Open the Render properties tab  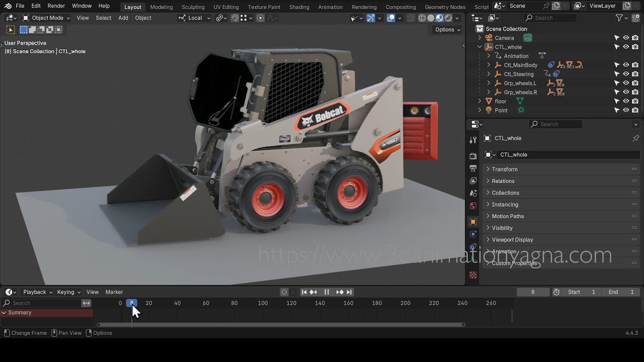pos(473,156)
